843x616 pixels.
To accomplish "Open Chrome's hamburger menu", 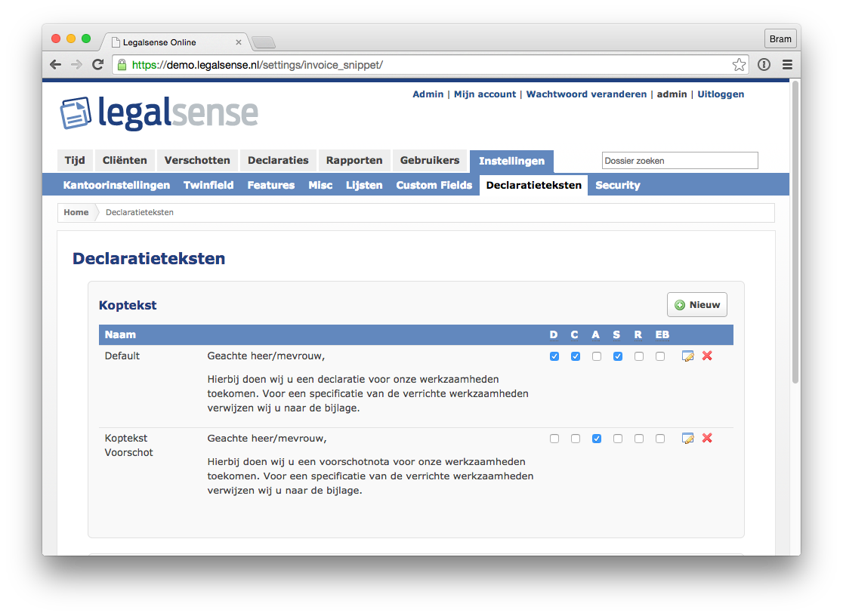I will 786,64.
